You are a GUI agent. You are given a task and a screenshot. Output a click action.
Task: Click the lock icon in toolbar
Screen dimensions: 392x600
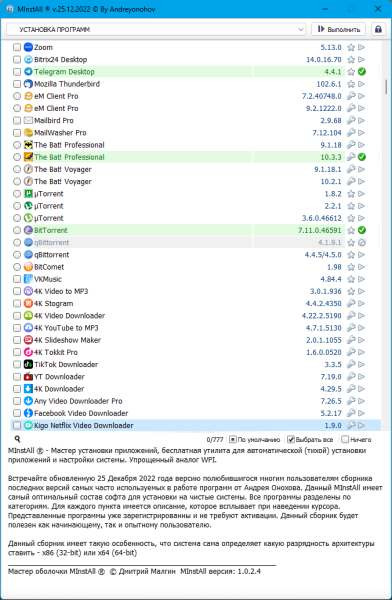378,29
